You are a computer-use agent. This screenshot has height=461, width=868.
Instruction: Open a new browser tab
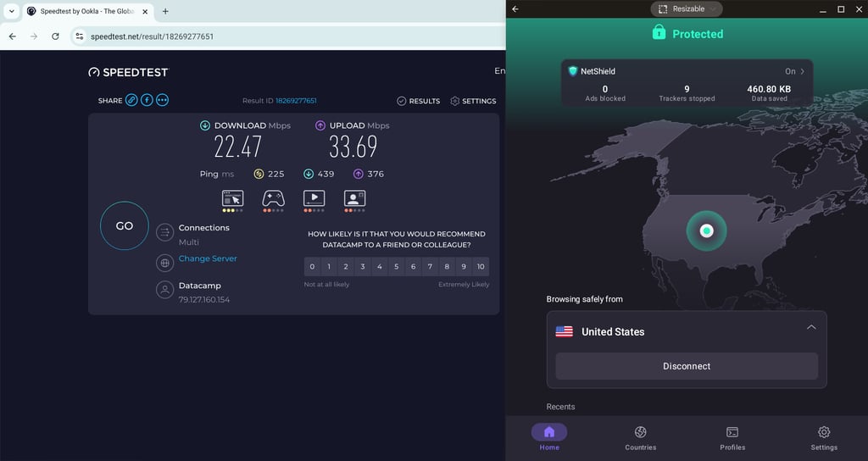click(165, 11)
